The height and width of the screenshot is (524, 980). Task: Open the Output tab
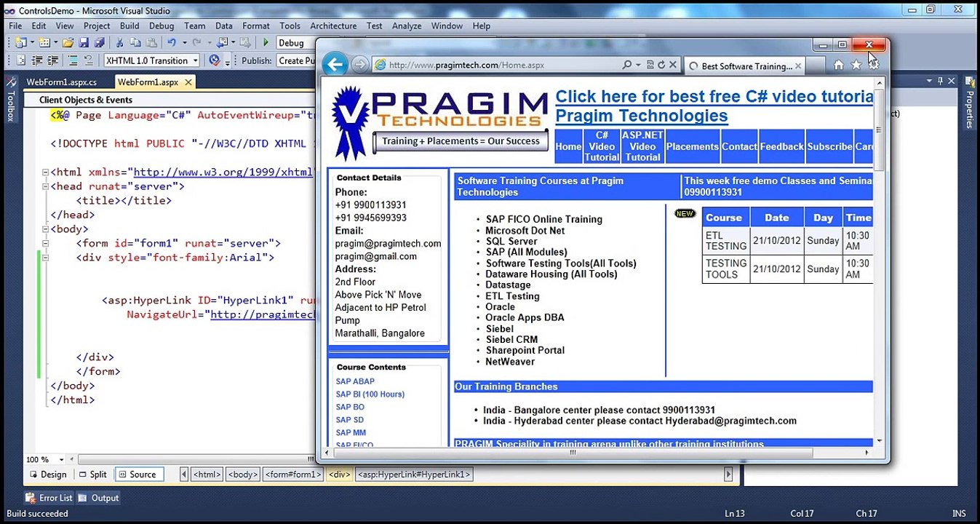[99, 498]
